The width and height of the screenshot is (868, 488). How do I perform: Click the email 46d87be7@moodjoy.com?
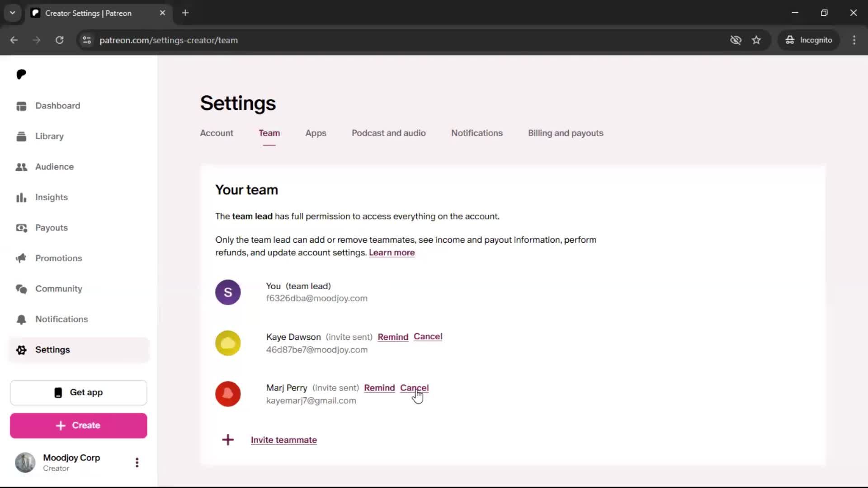[x=316, y=350]
